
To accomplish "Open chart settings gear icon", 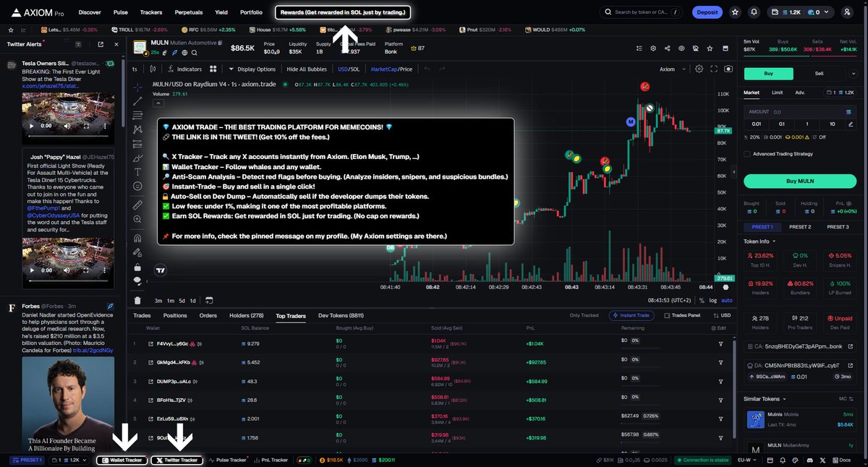I will (699, 69).
